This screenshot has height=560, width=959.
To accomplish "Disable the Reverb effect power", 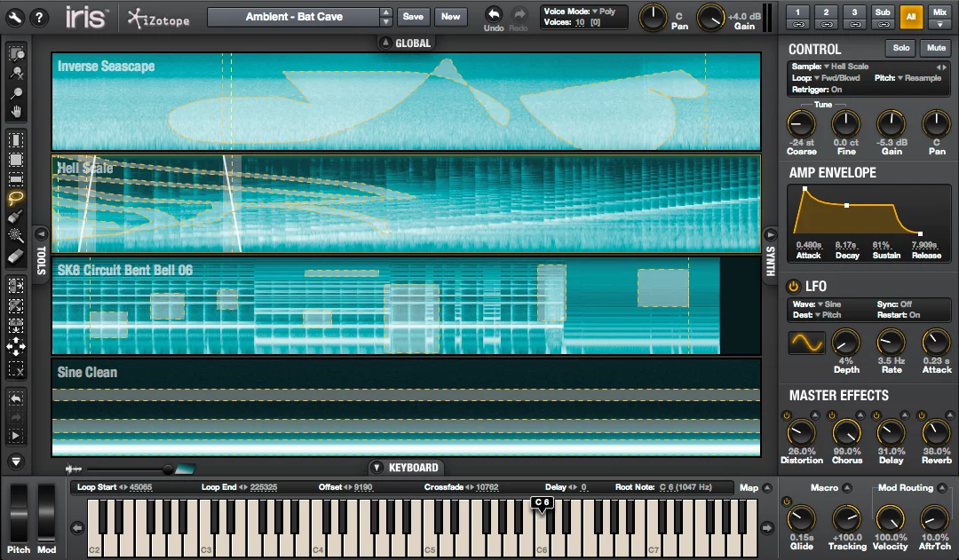I will coord(922,416).
